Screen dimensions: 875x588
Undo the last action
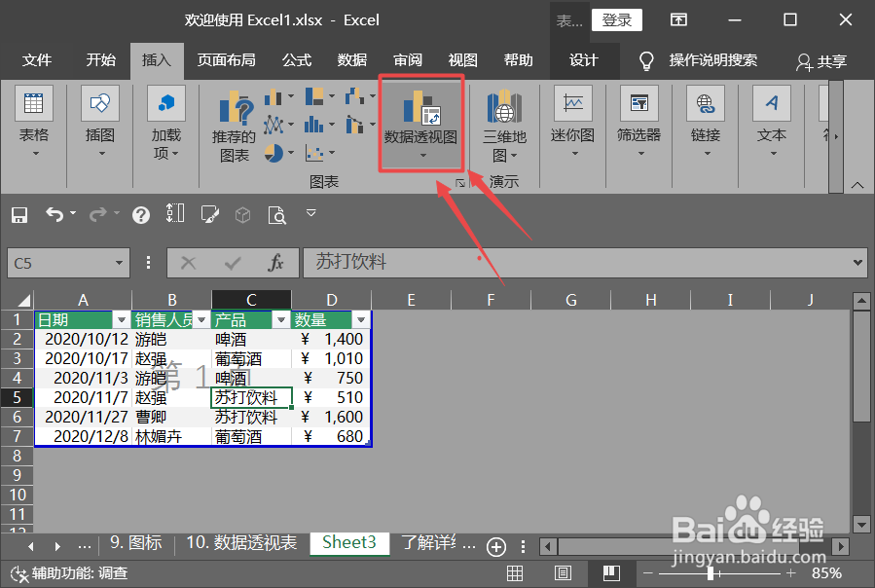pyautogui.click(x=55, y=214)
